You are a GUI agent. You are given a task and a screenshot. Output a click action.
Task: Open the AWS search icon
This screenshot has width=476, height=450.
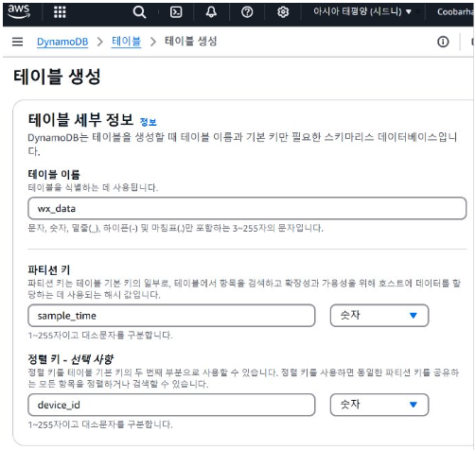(x=139, y=12)
